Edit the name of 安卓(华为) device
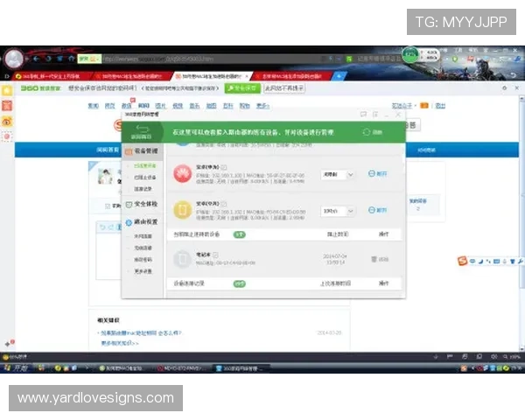Viewport: 525px width, 420px height. [x=224, y=167]
